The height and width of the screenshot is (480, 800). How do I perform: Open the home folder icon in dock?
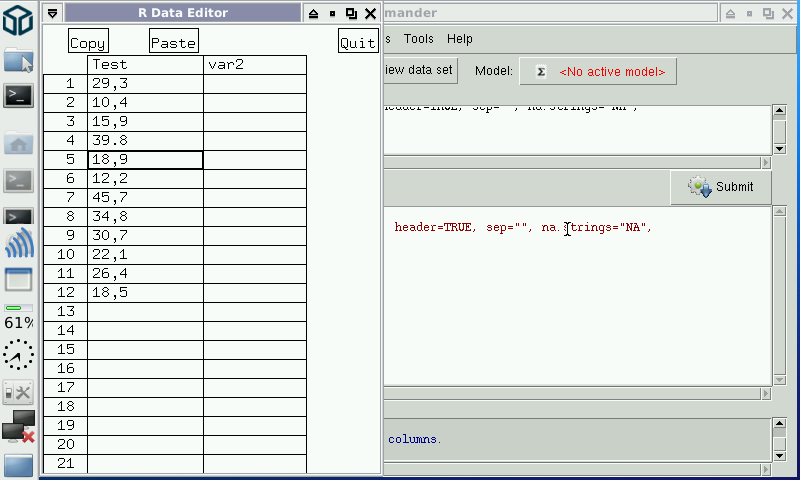(18, 144)
